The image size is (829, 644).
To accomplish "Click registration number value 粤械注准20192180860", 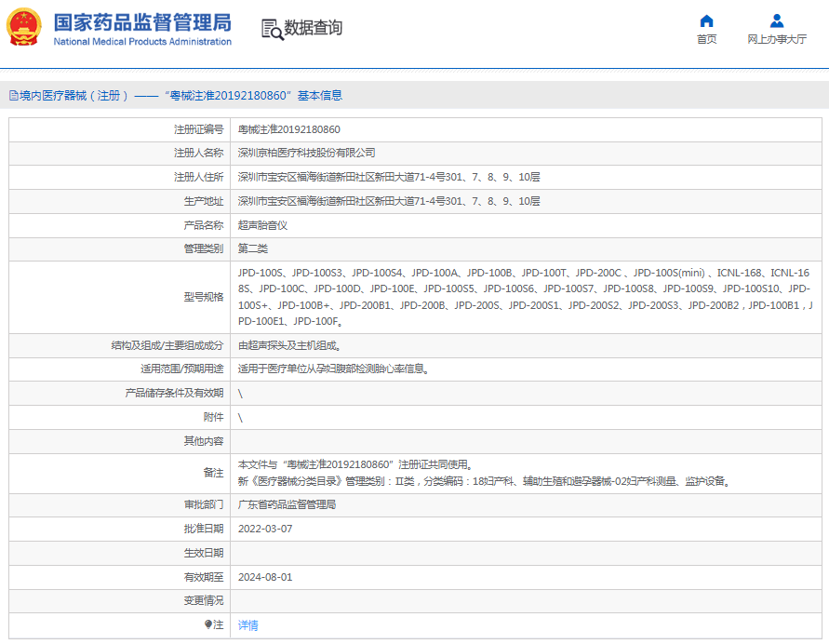I will pos(289,129).
